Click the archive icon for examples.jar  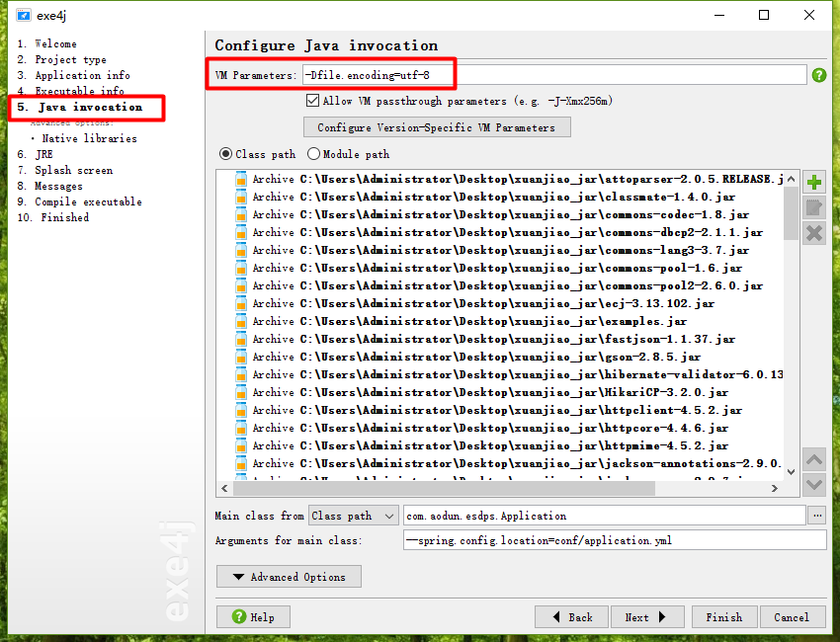coord(241,321)
